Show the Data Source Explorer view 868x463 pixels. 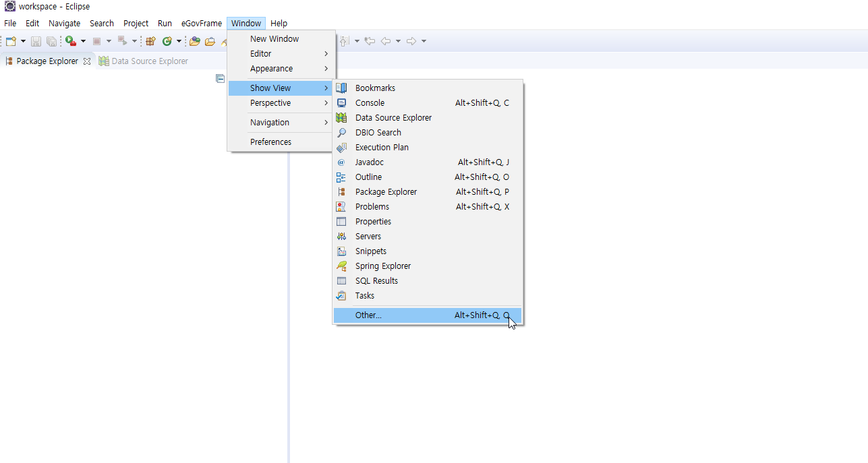(x=428, y=118)
